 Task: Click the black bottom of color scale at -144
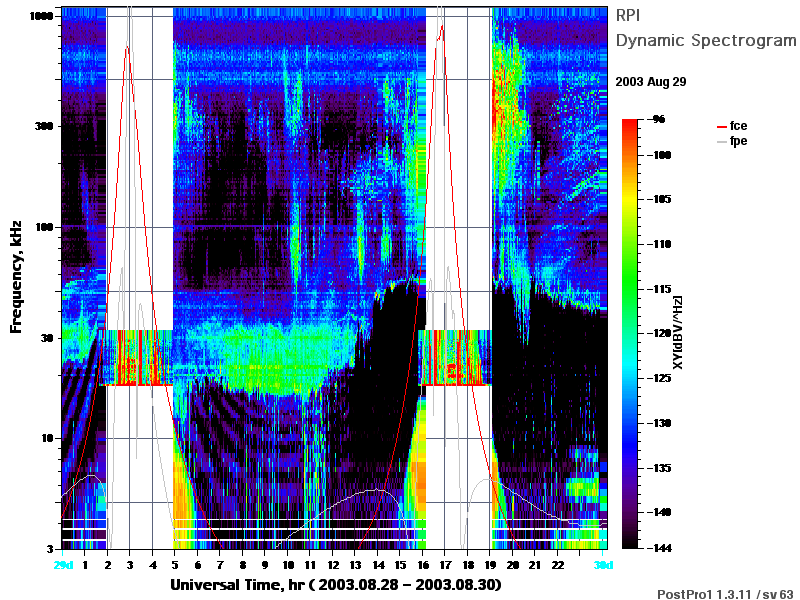[x=630, y=545]
